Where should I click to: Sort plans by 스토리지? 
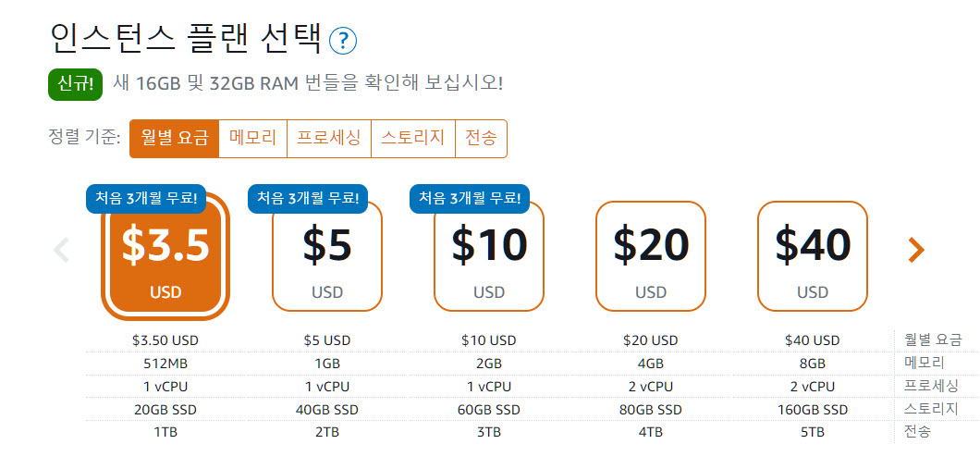point(413,138)
